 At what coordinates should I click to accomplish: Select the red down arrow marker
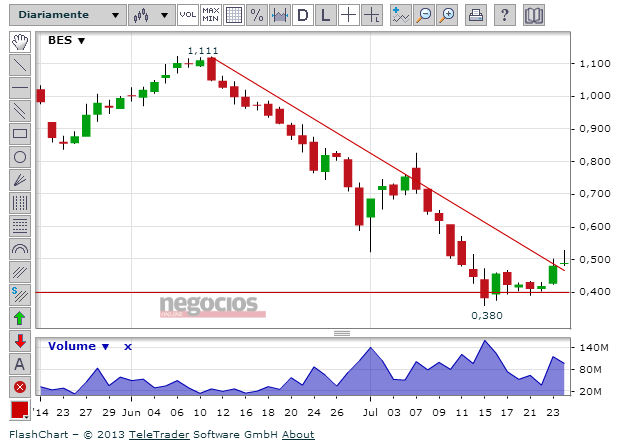tap(20, 341)
